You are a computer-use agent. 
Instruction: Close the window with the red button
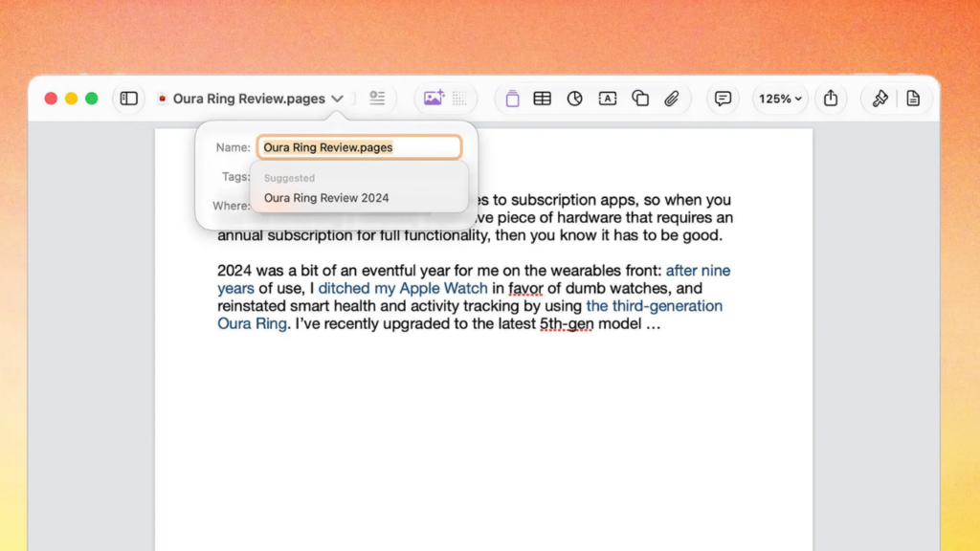click(52, 99)
